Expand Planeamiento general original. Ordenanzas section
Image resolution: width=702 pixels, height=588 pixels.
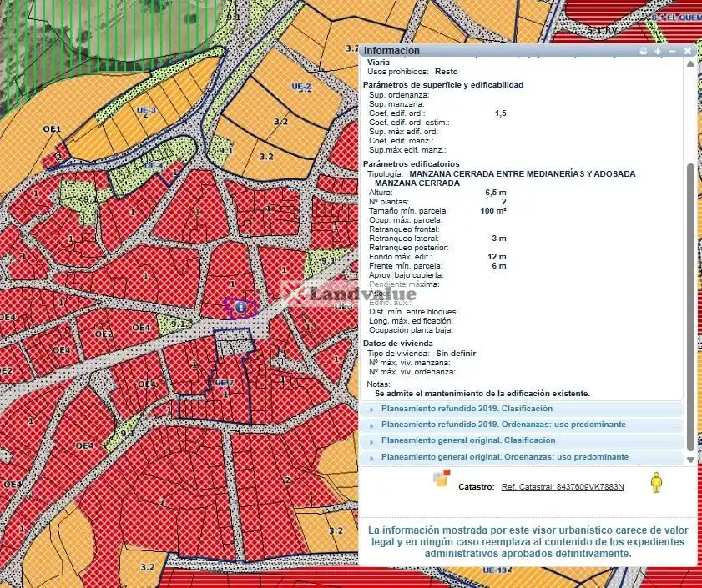pos(522,457)
